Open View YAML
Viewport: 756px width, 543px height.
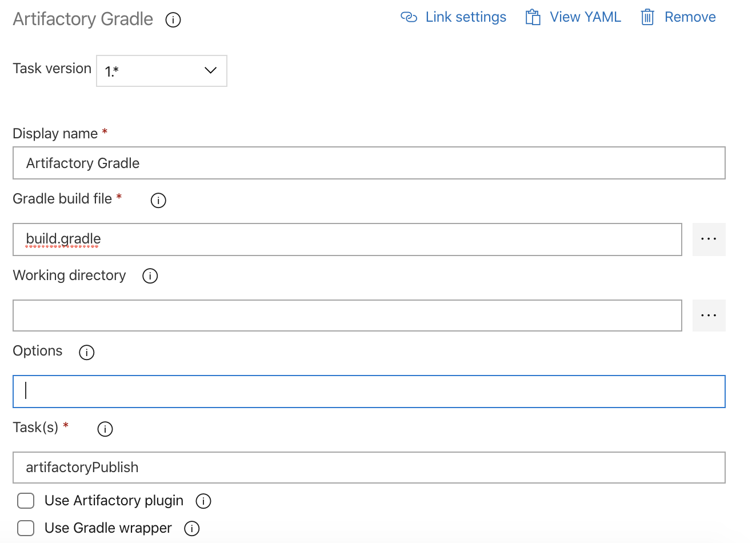(573, 17)
